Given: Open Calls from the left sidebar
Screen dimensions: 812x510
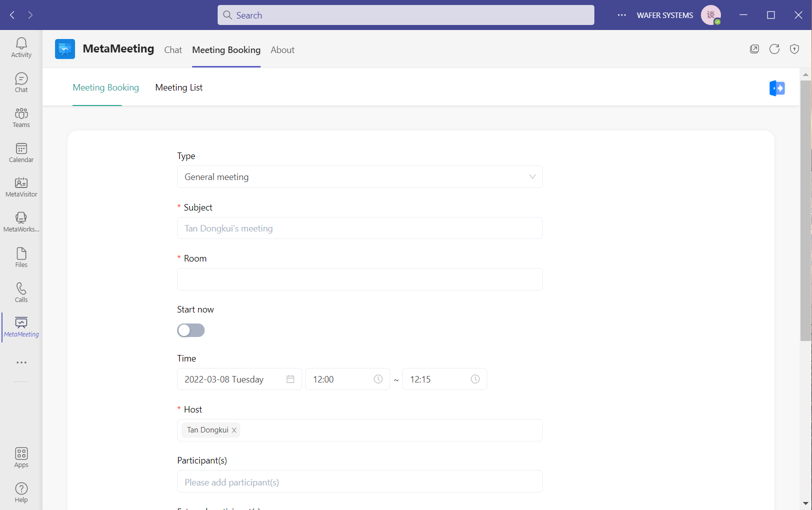Looking at the screenshot, I should (x=21, y=293).
